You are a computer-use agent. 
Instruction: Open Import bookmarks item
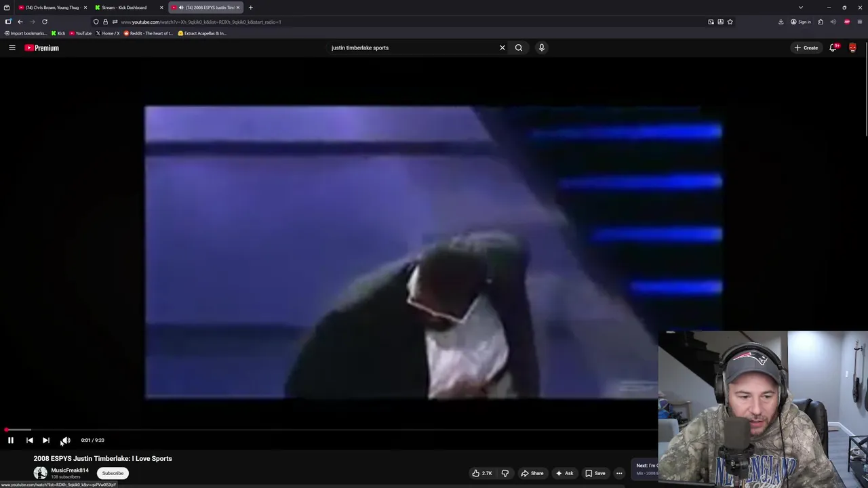tap(26, 33)
